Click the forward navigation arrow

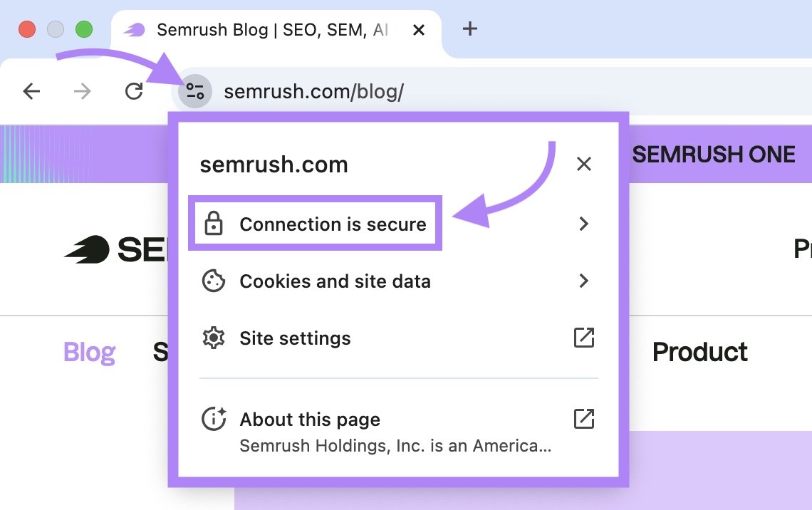click(83, 91)
